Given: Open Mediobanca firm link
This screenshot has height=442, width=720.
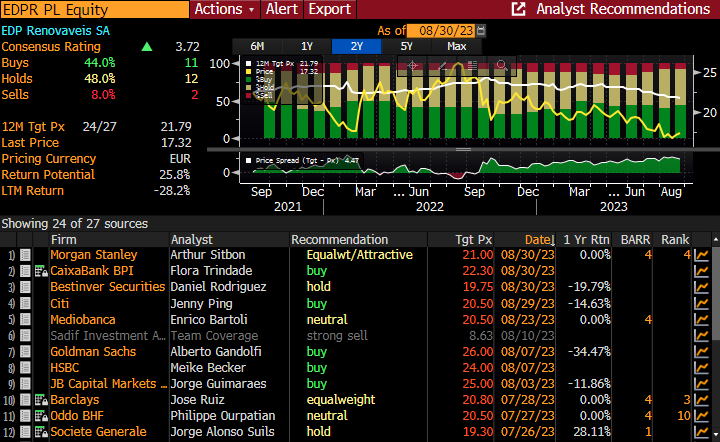Looking at the screenshot, I should coord(83,320).
